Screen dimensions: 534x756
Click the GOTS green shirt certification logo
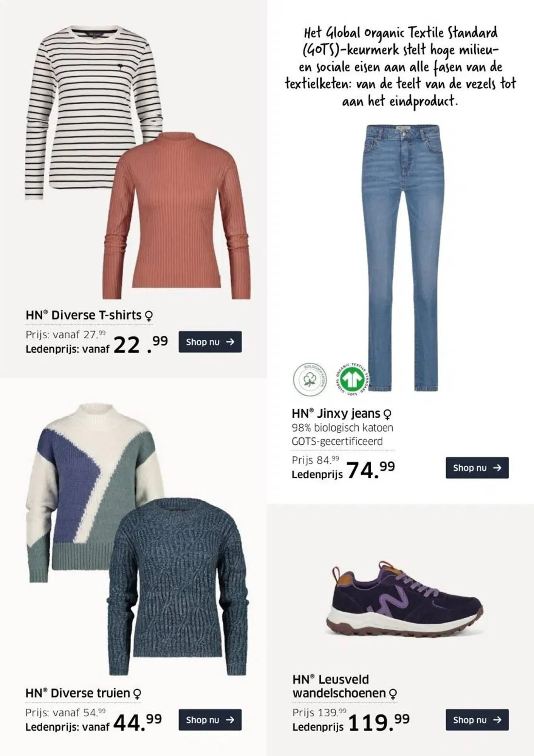coord(352,379)
